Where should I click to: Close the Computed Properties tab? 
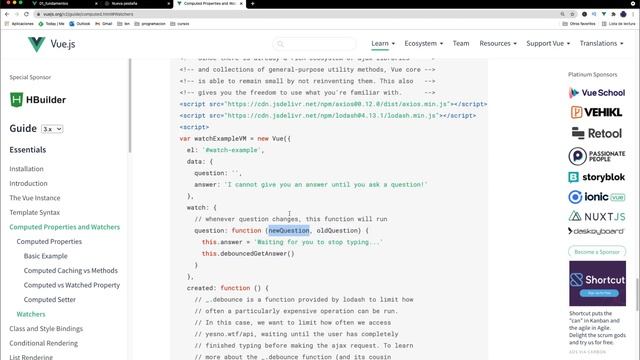point(241,3)
